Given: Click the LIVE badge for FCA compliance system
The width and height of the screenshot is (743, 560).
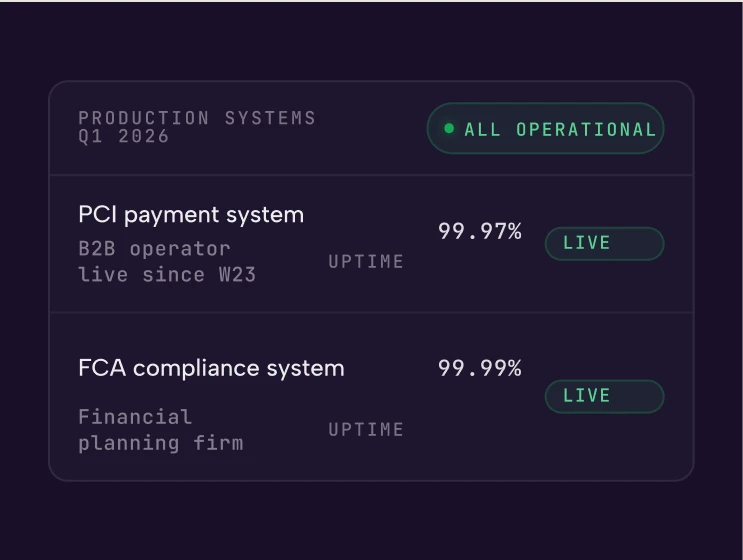Looking at the screenshot, I should coord(604,396).
